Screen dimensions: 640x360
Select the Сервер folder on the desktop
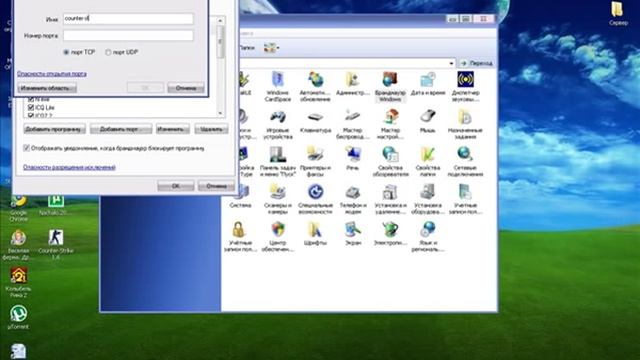pos(618,14)
